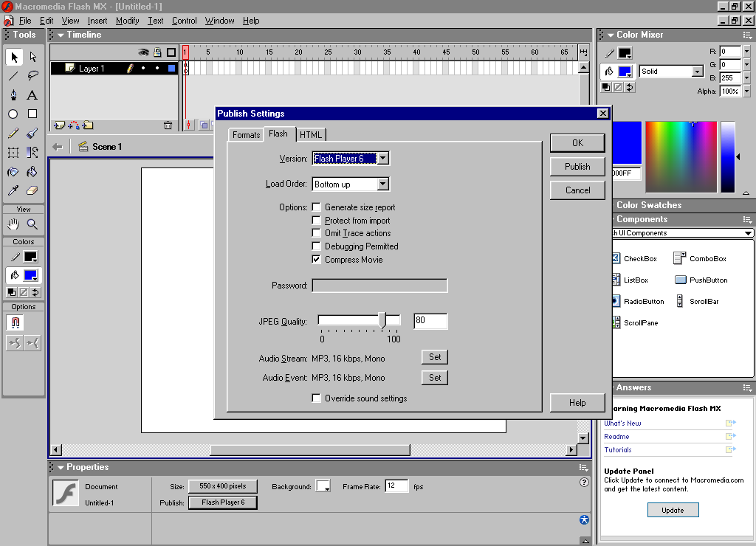Screen dimensions: 756x546
Task: Enable Generate size report checkbox
Action: click(x=316, y=207)
